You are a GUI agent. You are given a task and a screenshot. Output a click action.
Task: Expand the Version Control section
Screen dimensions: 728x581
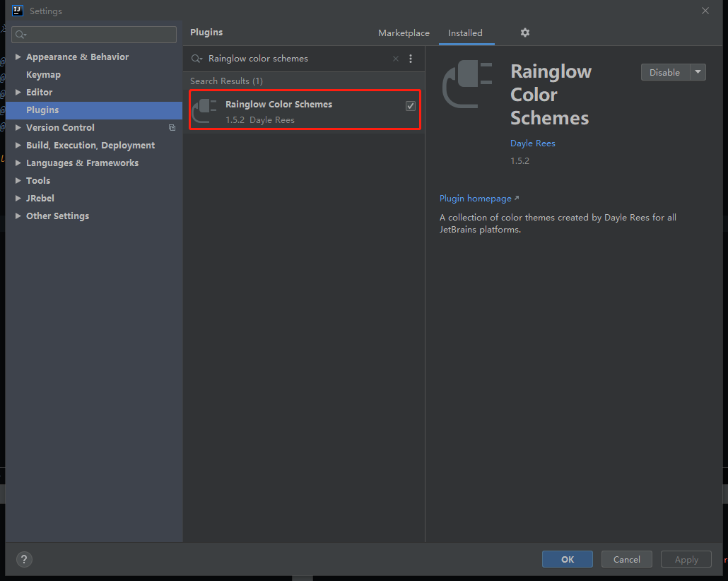tap(18, 127)
